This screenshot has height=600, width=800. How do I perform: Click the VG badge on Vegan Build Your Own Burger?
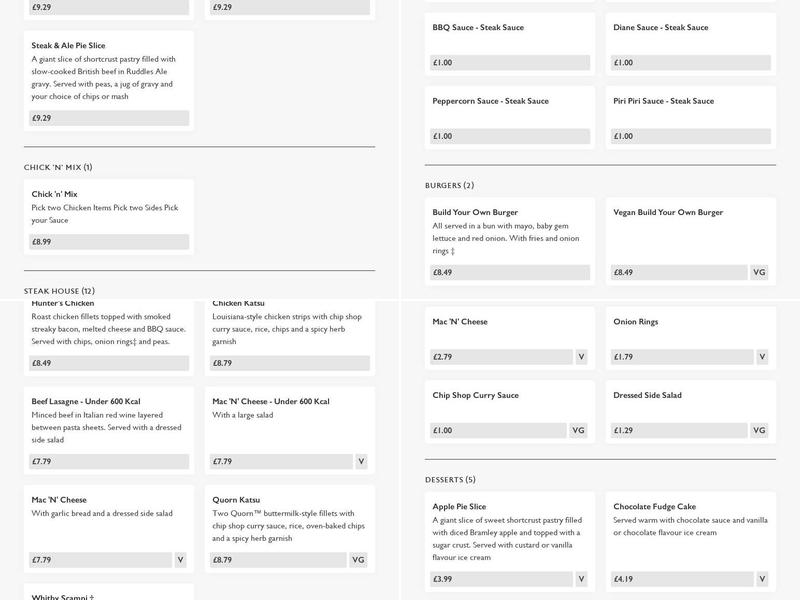pos(759,272)
